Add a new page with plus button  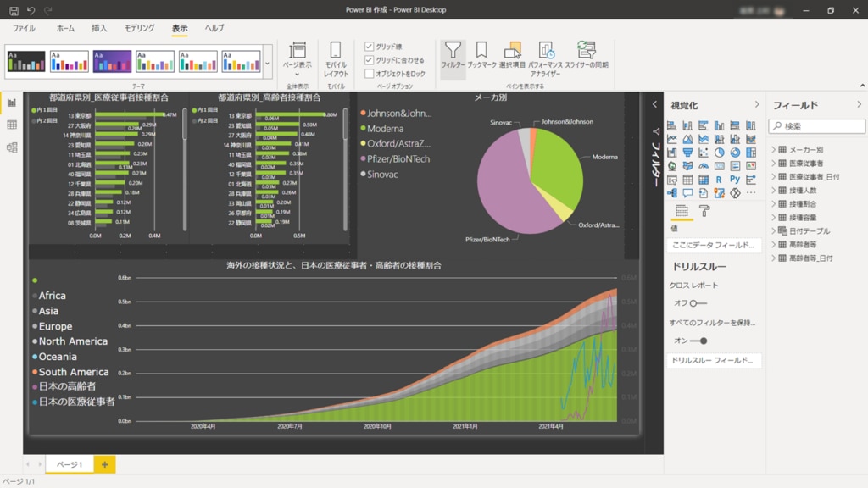[104, 465]
